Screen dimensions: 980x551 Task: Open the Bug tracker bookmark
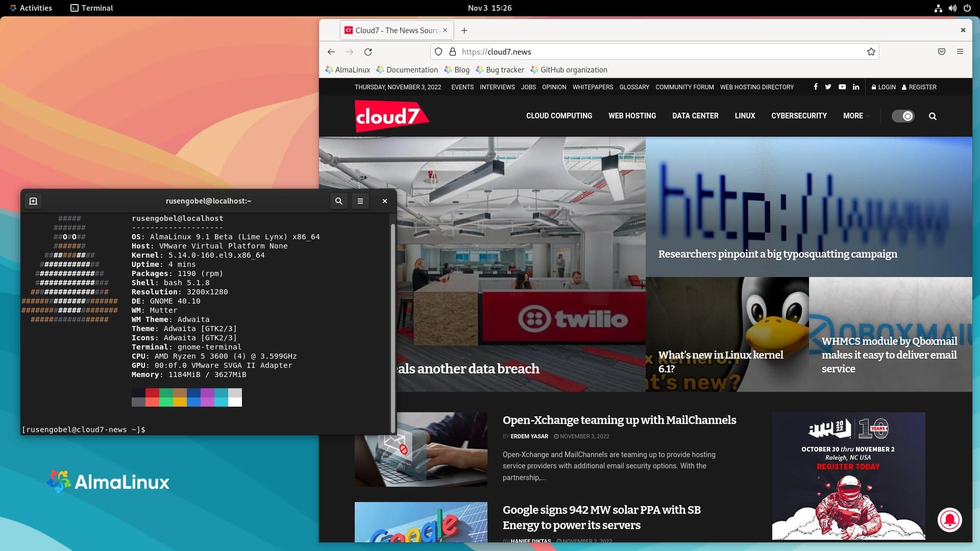pos(500,70)
